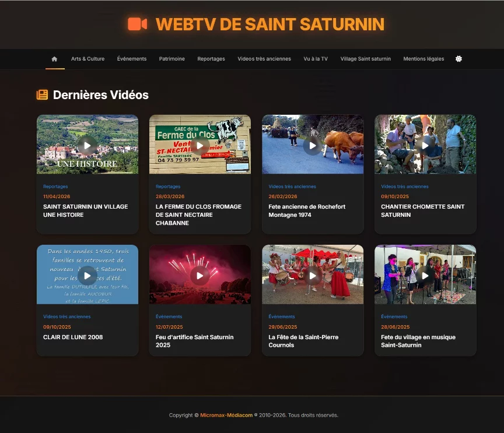Go to the Patrimoine section

click(x=171, y=59)
